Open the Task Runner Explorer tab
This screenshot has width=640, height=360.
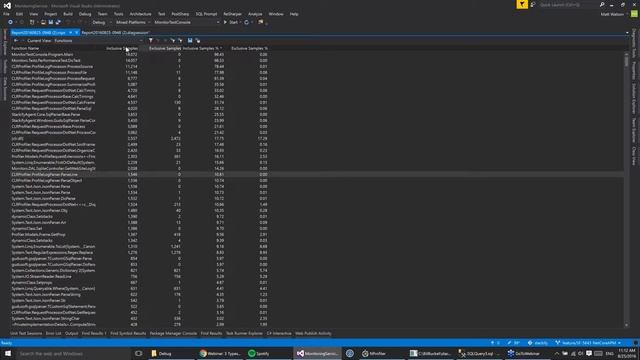(x=244, y=333)
